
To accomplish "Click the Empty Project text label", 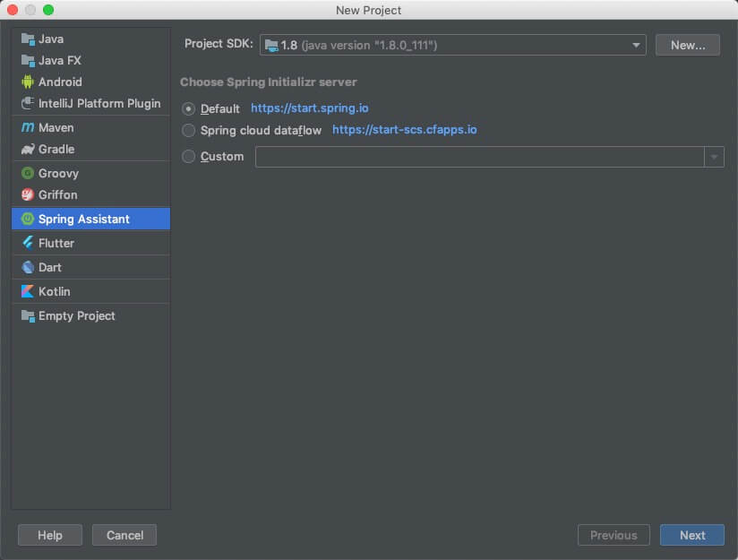I will tap(77, 316).
